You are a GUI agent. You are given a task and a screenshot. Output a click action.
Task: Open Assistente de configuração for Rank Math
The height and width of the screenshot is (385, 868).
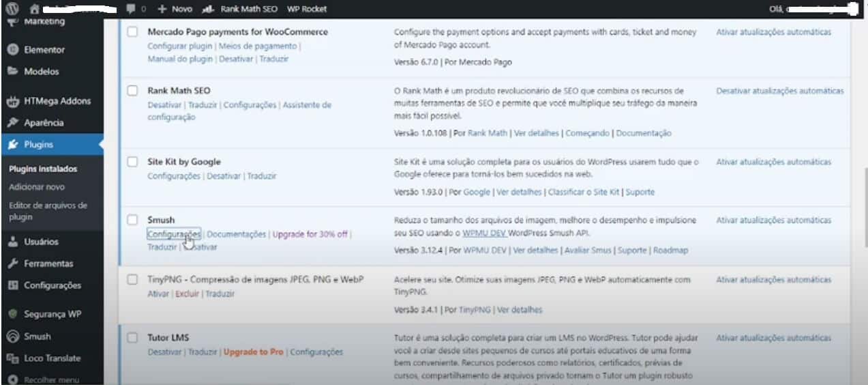239,111
